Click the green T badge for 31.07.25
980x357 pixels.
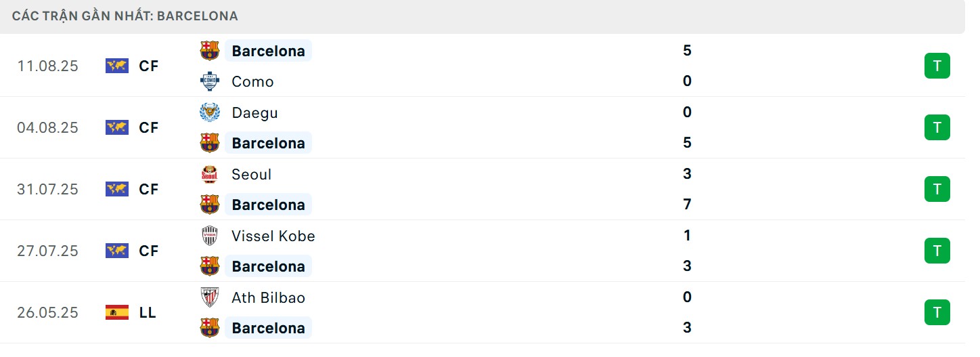point(937,189)
